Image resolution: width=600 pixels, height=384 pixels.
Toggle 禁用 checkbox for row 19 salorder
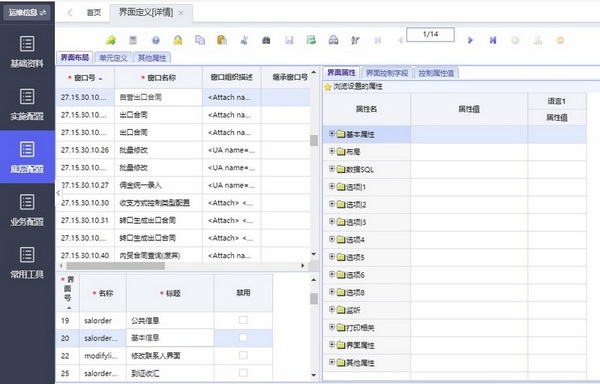coord(243,320)
